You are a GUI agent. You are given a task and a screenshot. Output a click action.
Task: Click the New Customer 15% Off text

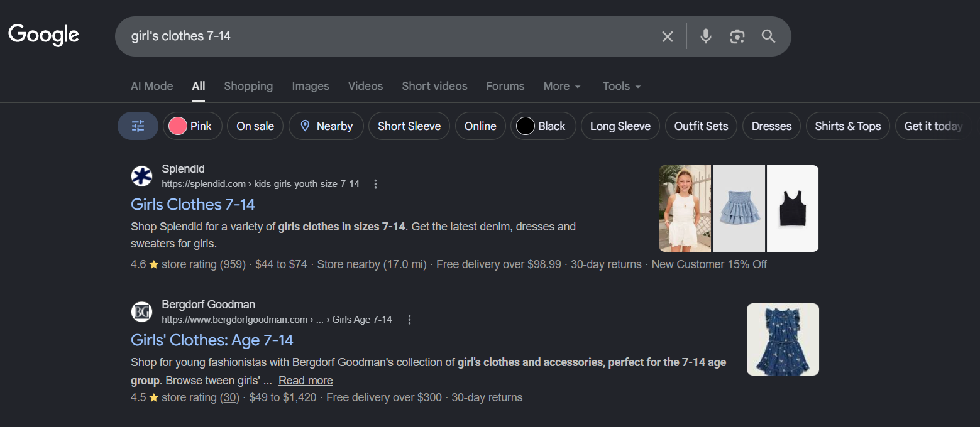[x=709, y=264]
